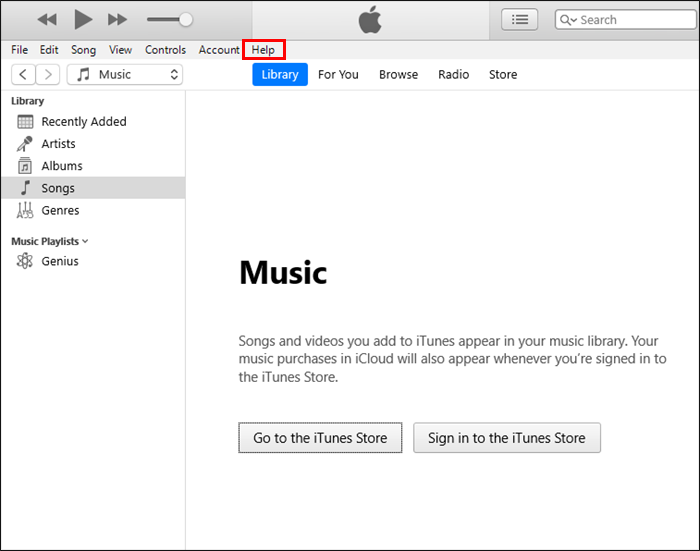This screenshot has width=700, height=551.
Task: Open the Music media picker dropdown
Action: [125, 75]
